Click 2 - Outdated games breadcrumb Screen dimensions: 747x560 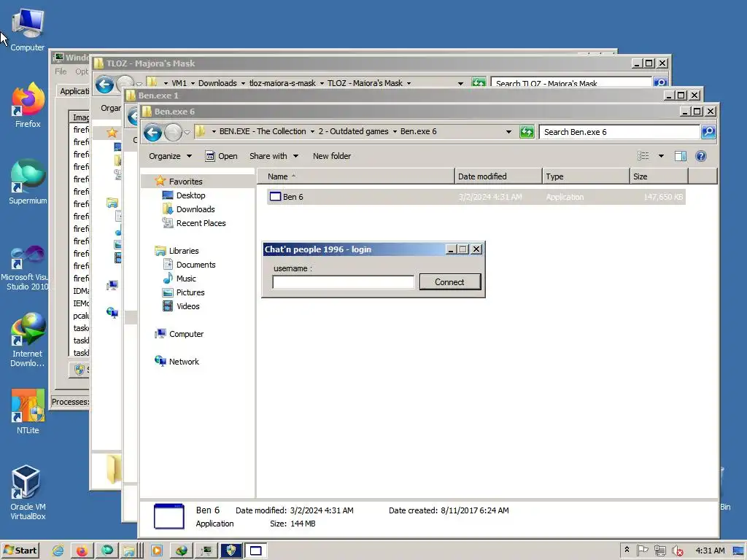coord(353,132)
